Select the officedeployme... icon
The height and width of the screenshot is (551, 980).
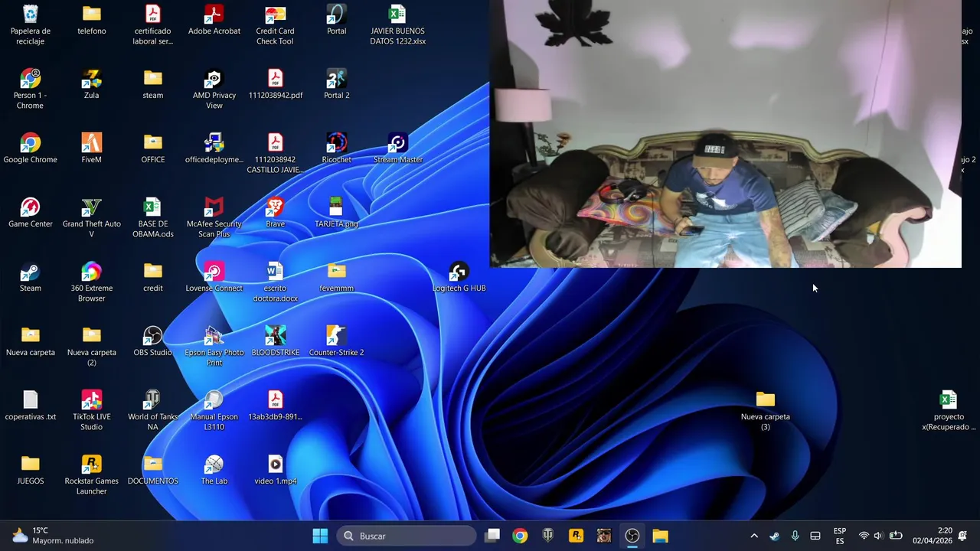214,148
